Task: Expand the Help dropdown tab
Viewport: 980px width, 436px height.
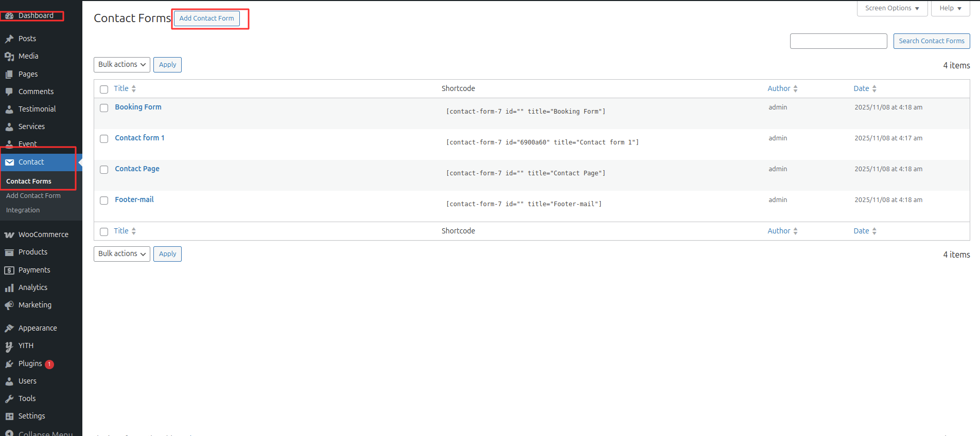Action: pyautogui.click(x=950, y=8)
